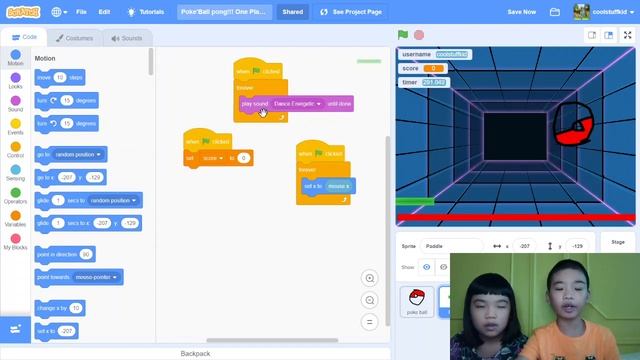The height and width of the screenshot is (360, 640).
Task: Click the turn clockwise 15 degrees block
Action: [67, 100]
